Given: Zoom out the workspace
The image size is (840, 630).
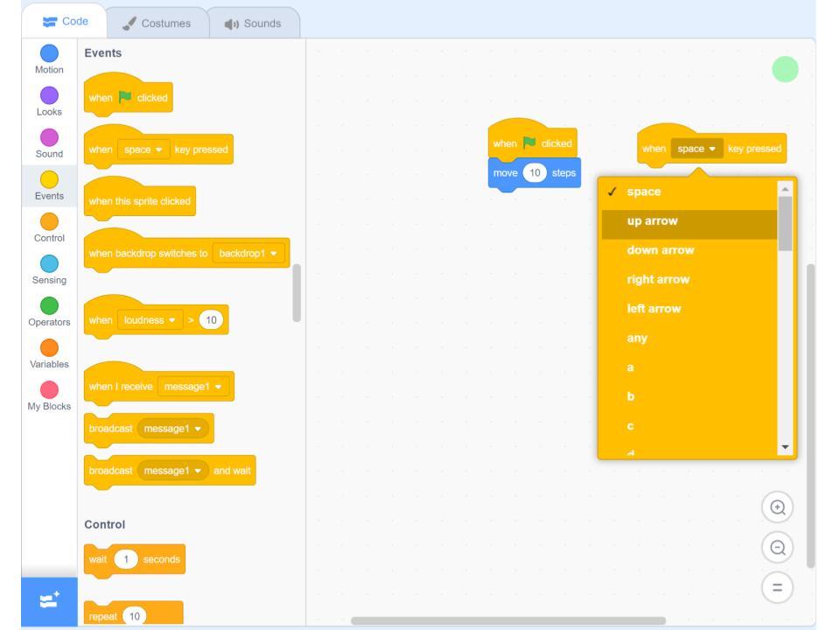Looking at the screenshot, I should pyautogui.click(x=777, y=548).
